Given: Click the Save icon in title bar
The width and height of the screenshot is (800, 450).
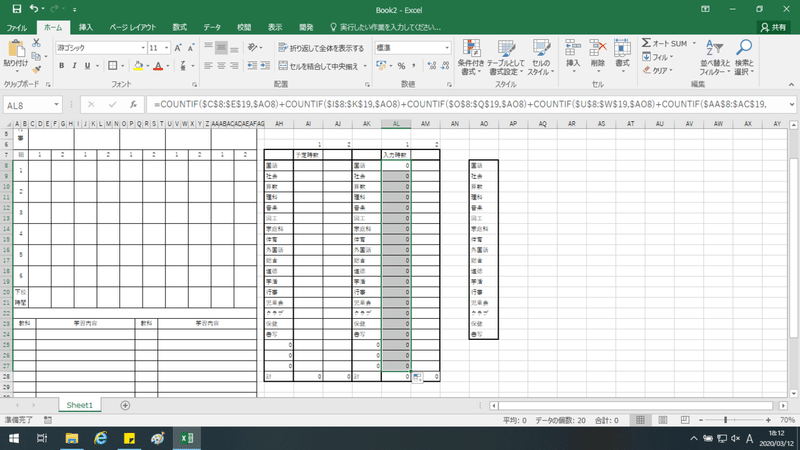Looking at the screenshot, I should [17, 9].
